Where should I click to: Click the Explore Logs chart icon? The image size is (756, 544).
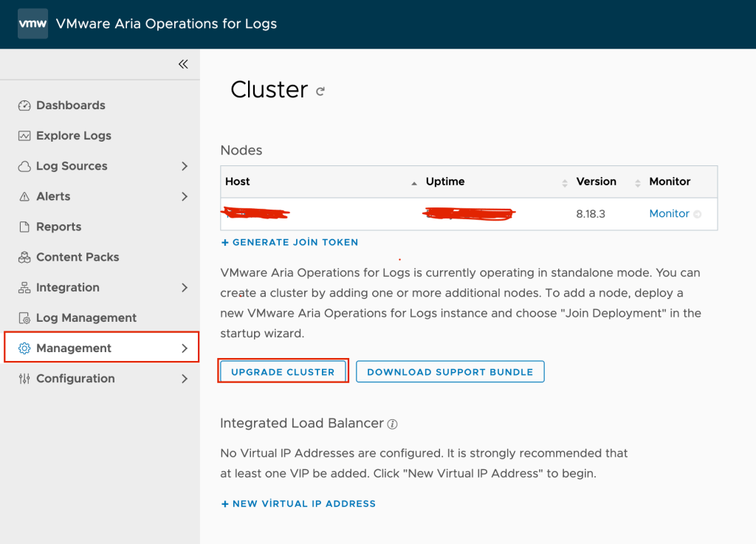pyautogui.click(x=24, y=136)
